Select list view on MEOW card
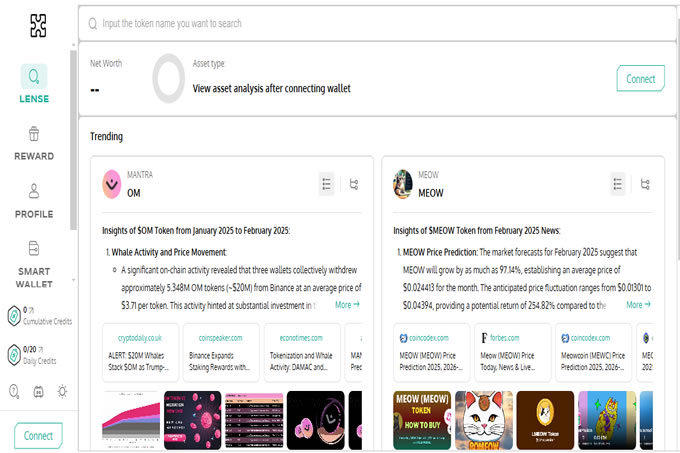Viewport: 680px width, 453px height. [x=618, y=184]
